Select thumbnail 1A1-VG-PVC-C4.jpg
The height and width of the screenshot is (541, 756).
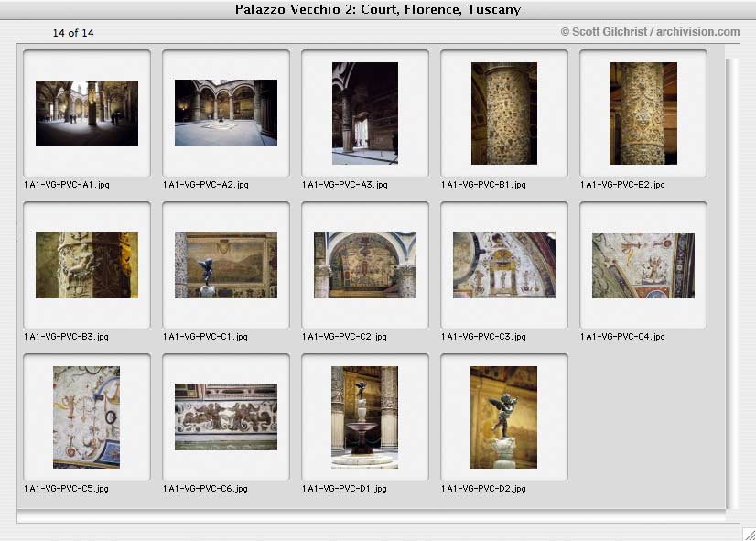(x=643, y=265)
